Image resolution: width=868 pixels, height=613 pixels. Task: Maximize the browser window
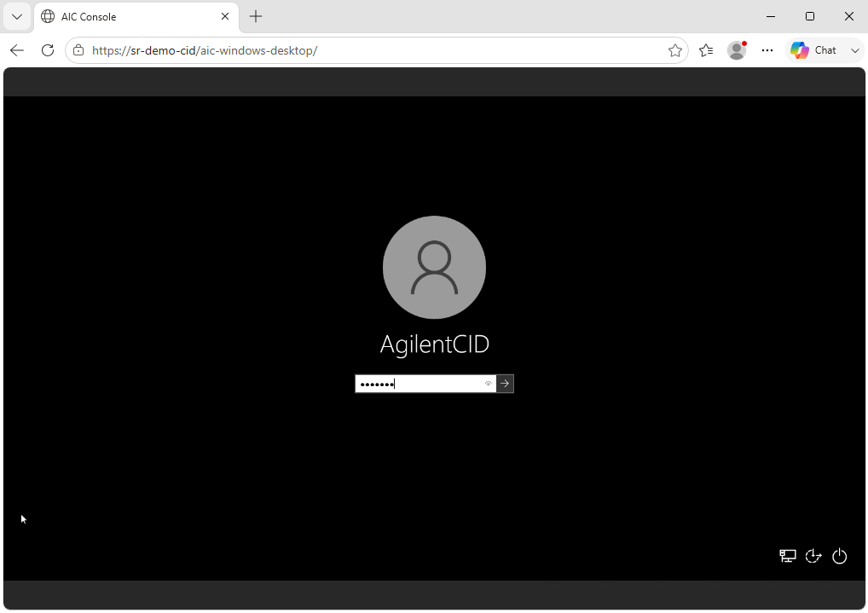point(810,16)
